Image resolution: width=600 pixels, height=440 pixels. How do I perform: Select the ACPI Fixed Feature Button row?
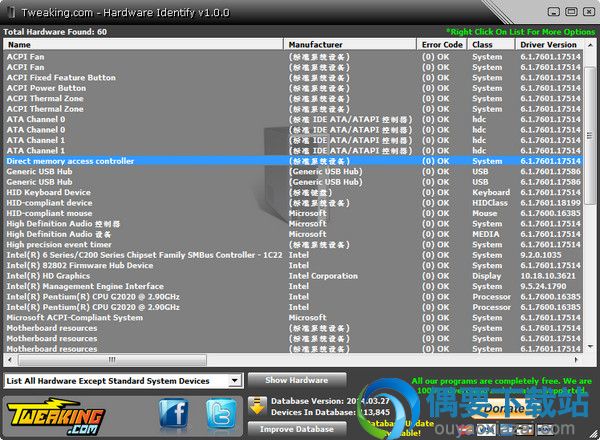(293, 78)
